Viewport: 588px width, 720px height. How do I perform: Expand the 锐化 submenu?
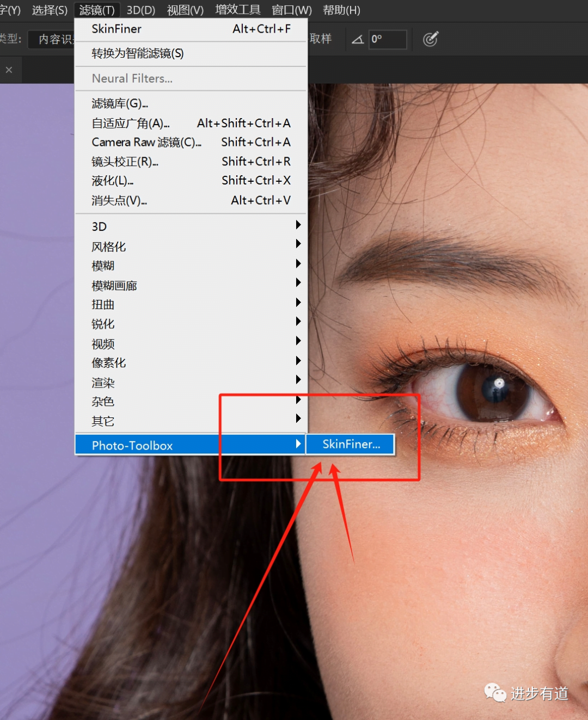[x=191, y=324]
